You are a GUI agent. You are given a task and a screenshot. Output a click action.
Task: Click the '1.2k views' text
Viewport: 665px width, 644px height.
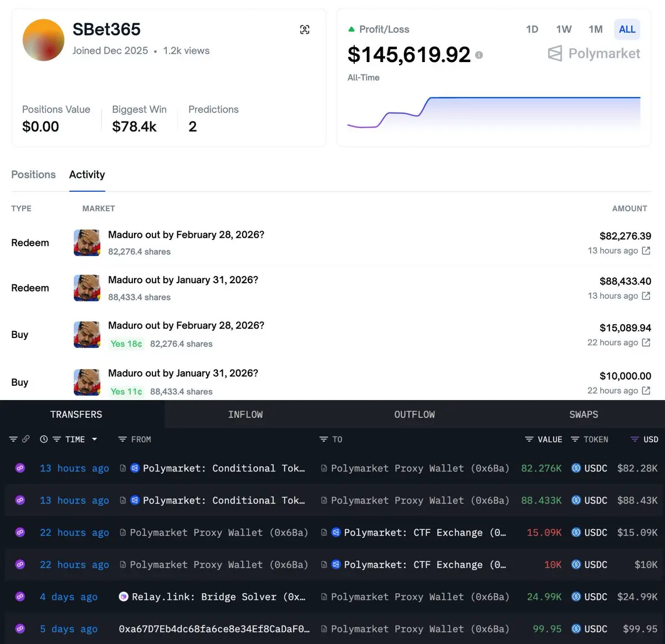[x=186, y=50]
